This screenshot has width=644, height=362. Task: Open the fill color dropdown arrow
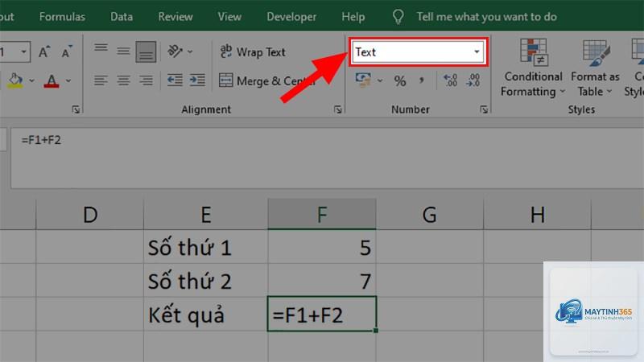[x=31, y=80]
